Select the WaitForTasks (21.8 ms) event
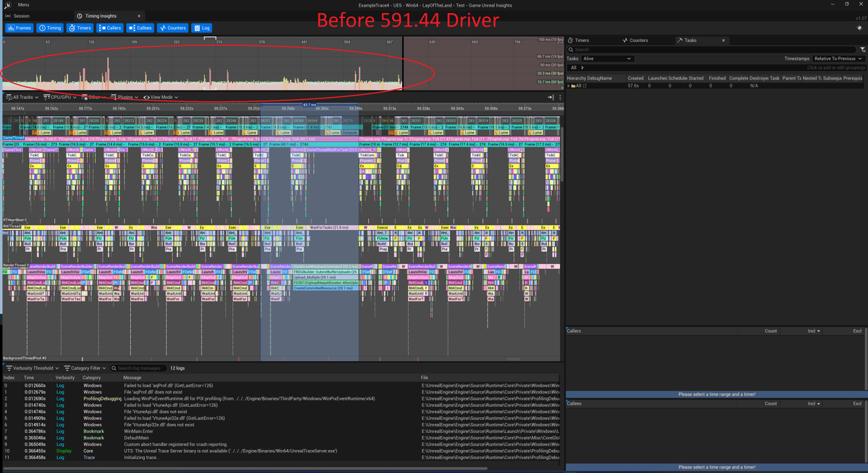The image size is (868, 473). 333,227
